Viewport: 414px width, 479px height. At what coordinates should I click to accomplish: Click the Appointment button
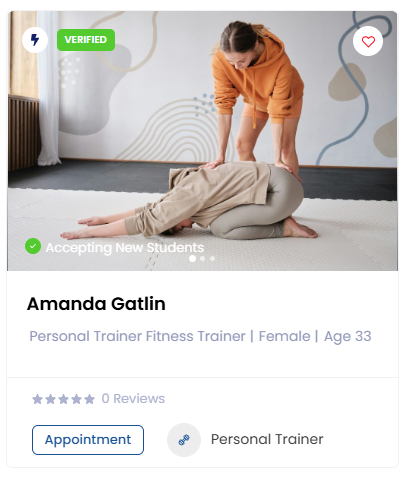click(x=88, y=440)
